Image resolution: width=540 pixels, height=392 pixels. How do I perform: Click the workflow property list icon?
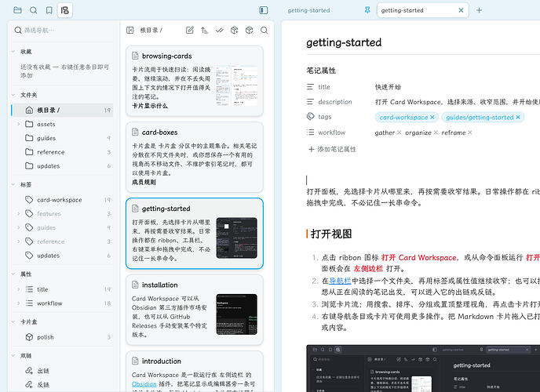tap(310, 132)
